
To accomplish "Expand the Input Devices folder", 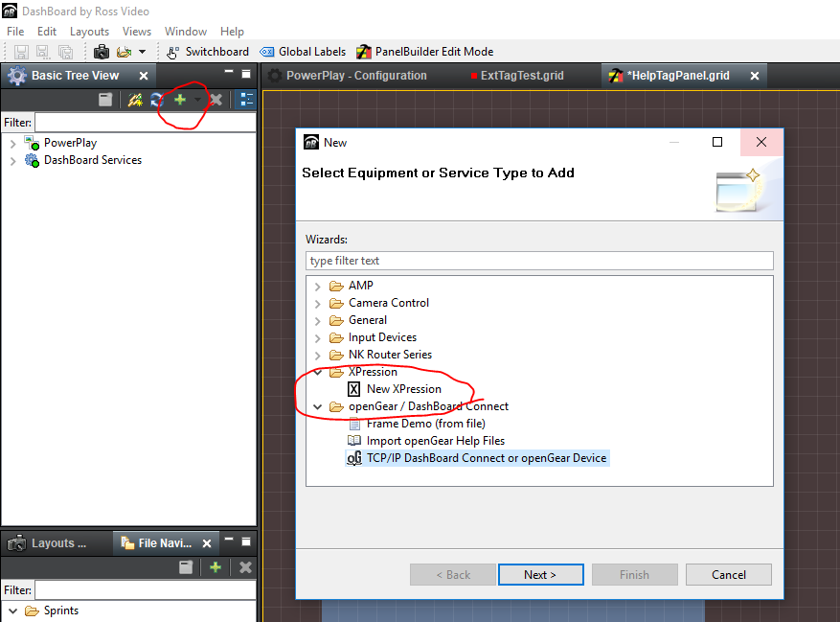I will (318, 338).
